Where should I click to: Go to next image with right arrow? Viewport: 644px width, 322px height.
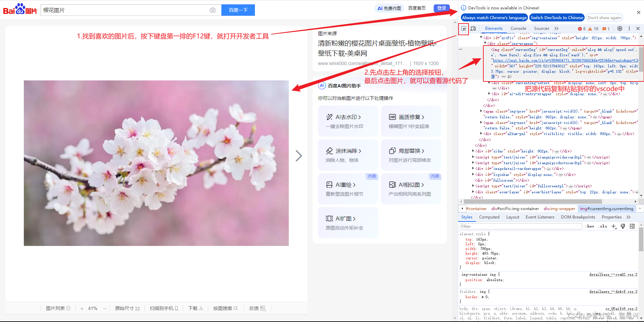[x=299, y=156]
